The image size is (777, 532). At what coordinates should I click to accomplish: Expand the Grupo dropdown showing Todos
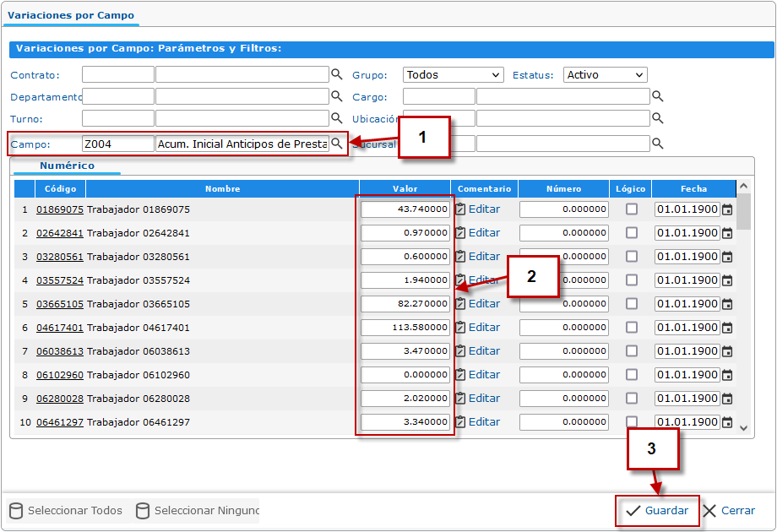point(453,75)
